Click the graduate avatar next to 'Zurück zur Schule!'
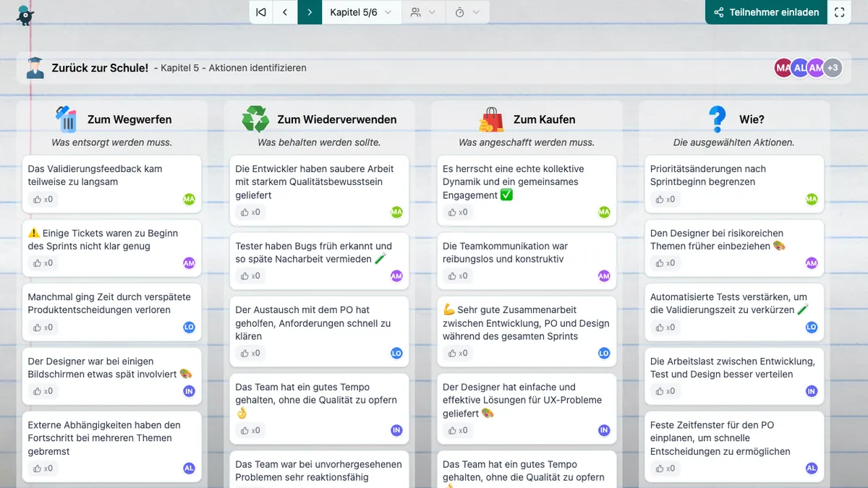 (x=34, y=67)
